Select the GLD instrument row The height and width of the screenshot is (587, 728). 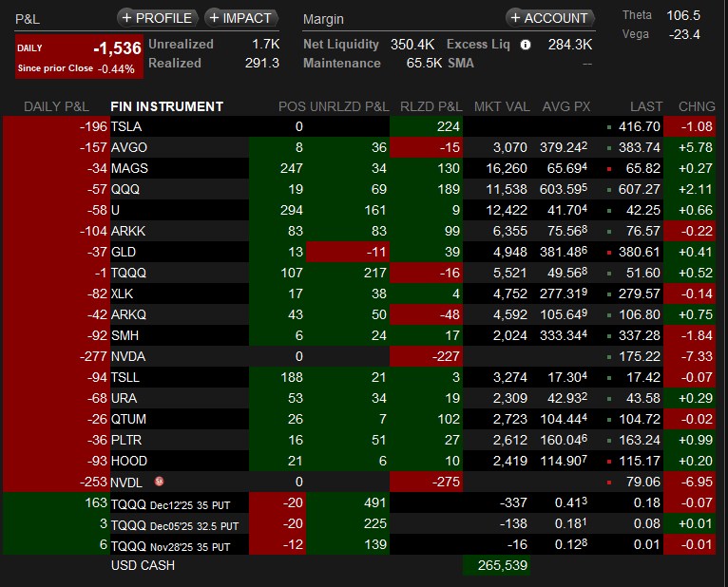pyautogui.click(x=359, y=252)
